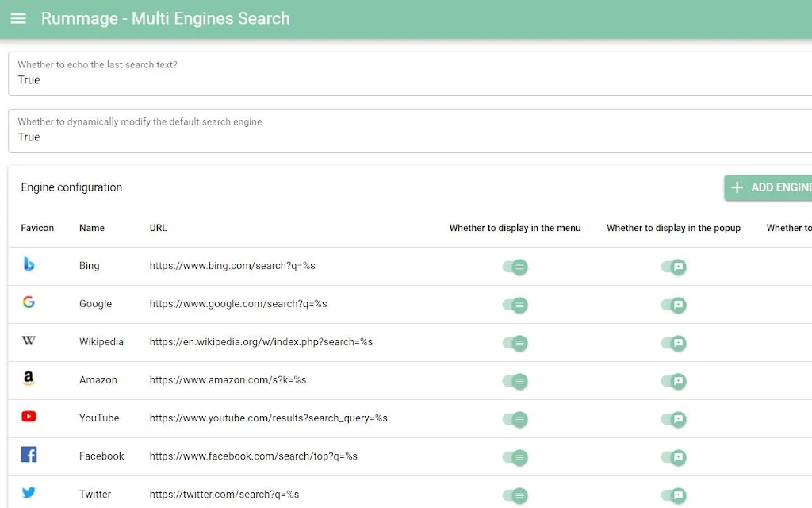Toggle Google display in the popup
The image size is (812, 508).
pos(674,305)
